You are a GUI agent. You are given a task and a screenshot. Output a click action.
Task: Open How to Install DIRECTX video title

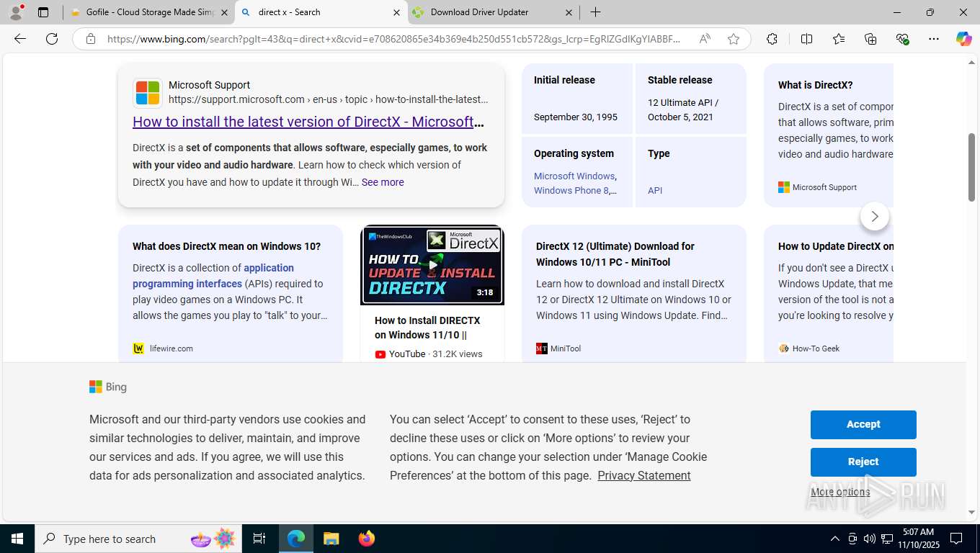[427, 328]
